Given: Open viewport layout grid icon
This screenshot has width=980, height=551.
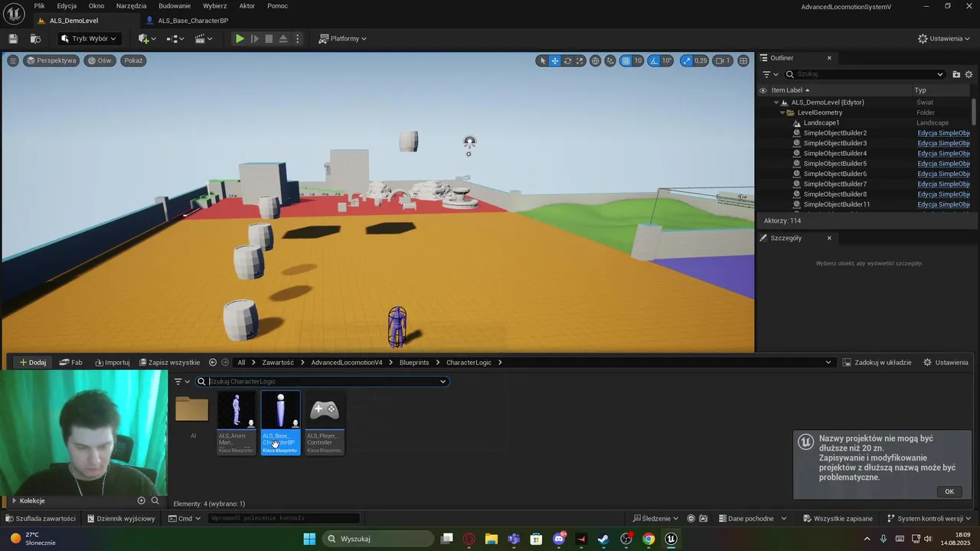Looking at the screenshot, I should point(743,60).
